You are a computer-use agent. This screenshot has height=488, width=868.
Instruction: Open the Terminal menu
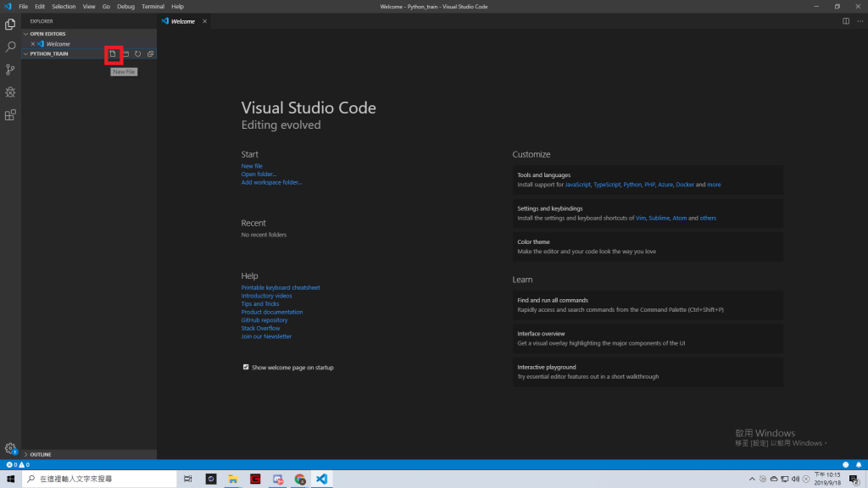[153, 7]
